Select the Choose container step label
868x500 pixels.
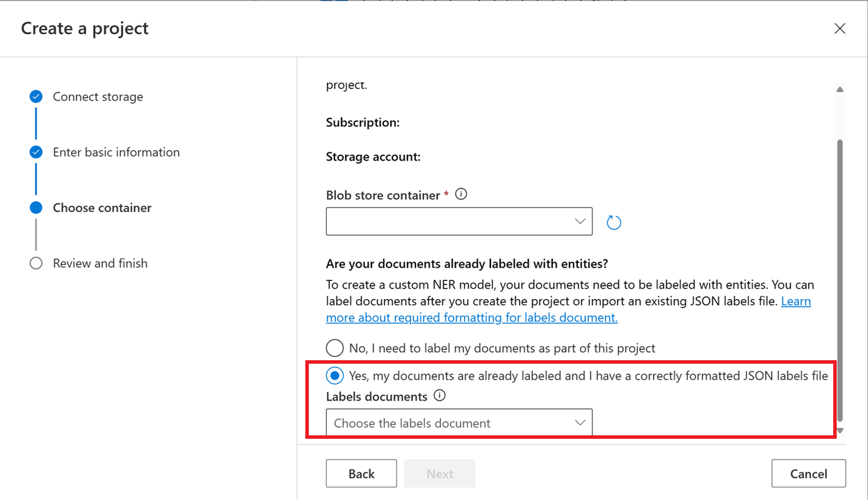point(102,208)
